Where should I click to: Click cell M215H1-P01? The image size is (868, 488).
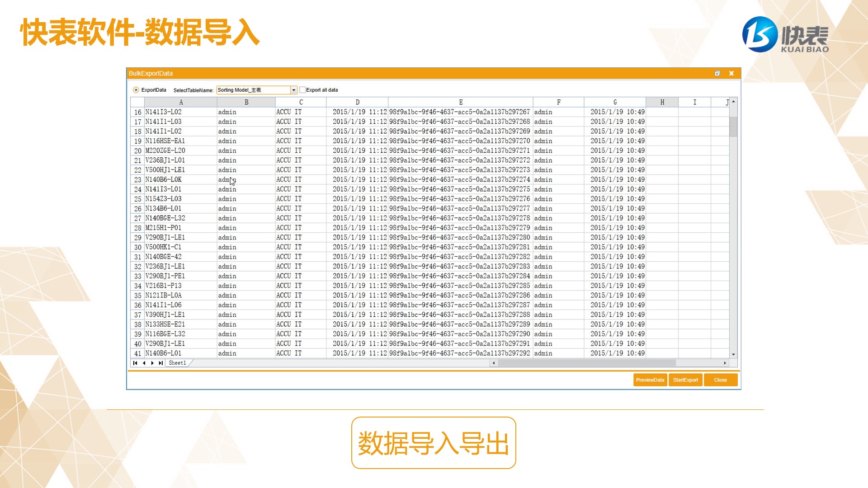click(181, 228)
